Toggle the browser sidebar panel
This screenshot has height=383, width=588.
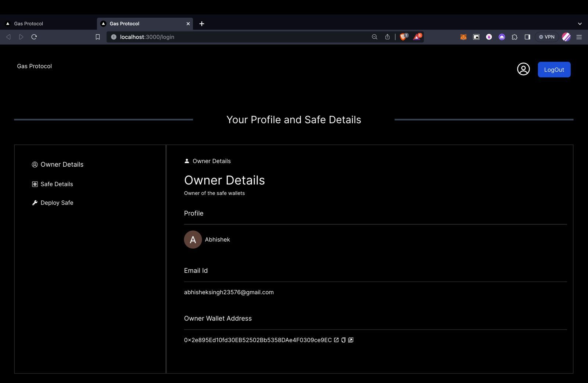click(x=527, y=37)
